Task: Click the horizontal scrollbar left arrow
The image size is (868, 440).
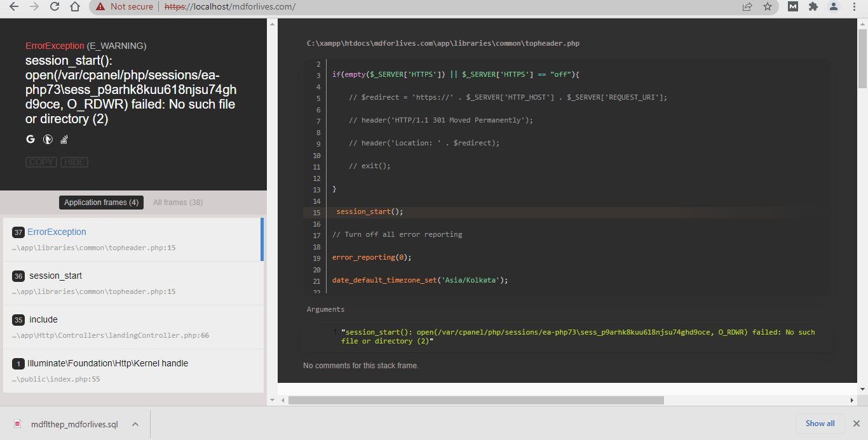Action: click(282, 400)
